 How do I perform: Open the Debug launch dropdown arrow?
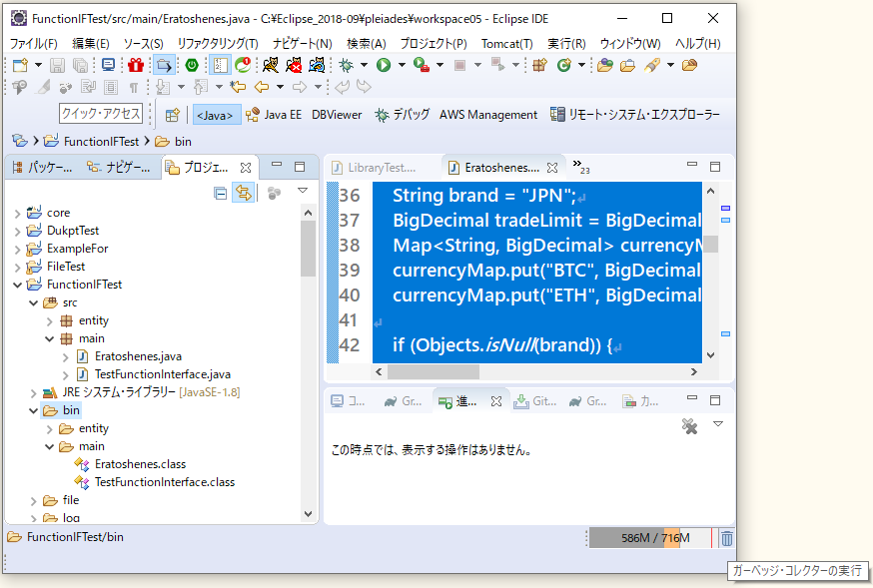364,66
